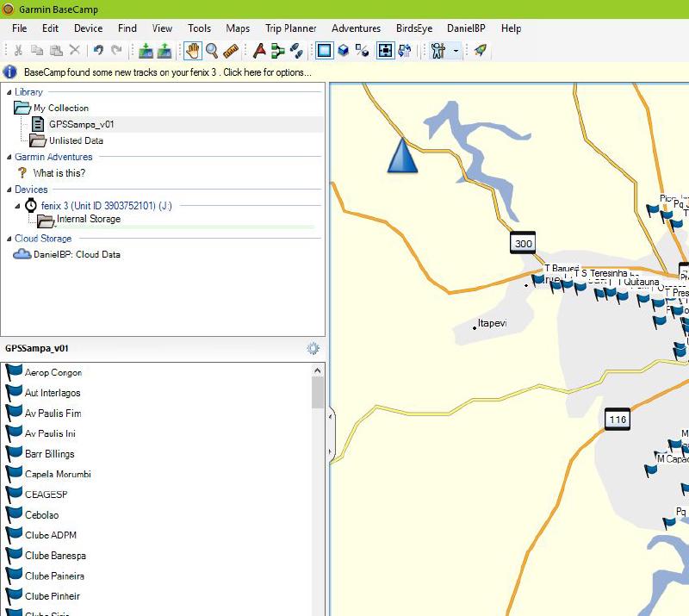Select the Aerop Congon waypoint
This screenshot has width=689, height=616.
(x=53, y=372)
